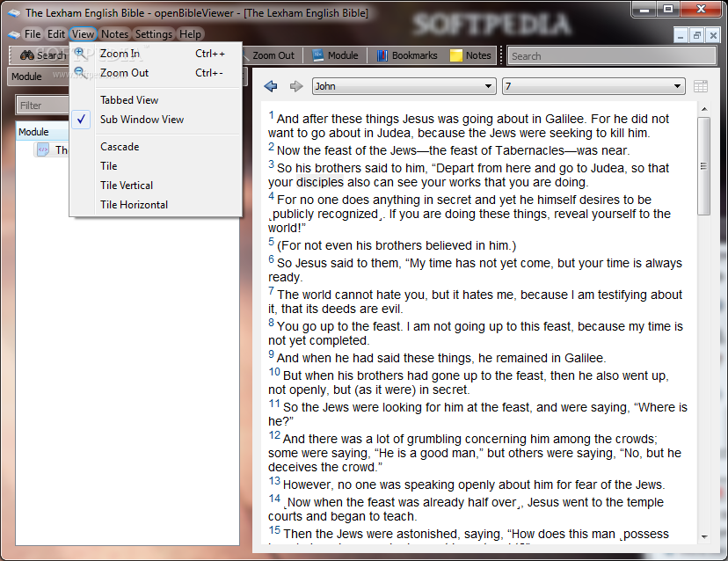This screenshot has height=561, width=728.
Task: Choose Tile from the View menu
Action: coord(156,166)
